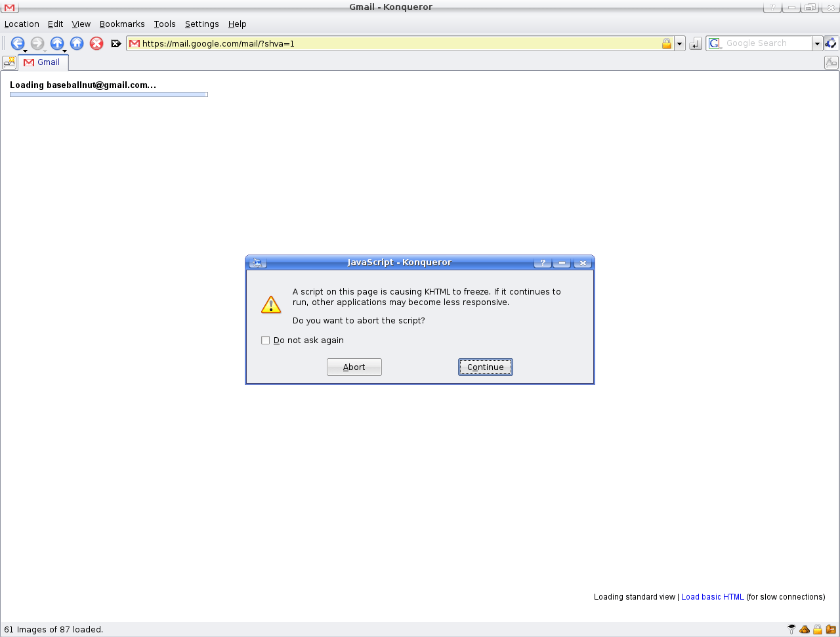Open the address bar URL history dropdown
The width and height of the screenshot is (840, 637).
point(680,44)
